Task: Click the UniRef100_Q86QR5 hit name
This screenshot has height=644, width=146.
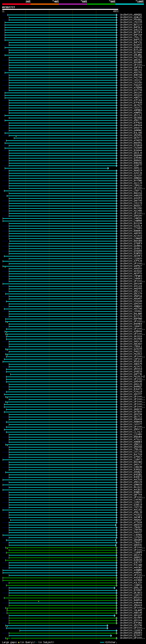Action: (131, 540)
